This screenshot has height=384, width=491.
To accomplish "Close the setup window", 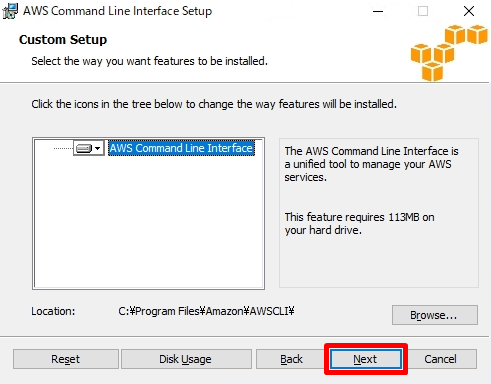I will click(469, 11).
